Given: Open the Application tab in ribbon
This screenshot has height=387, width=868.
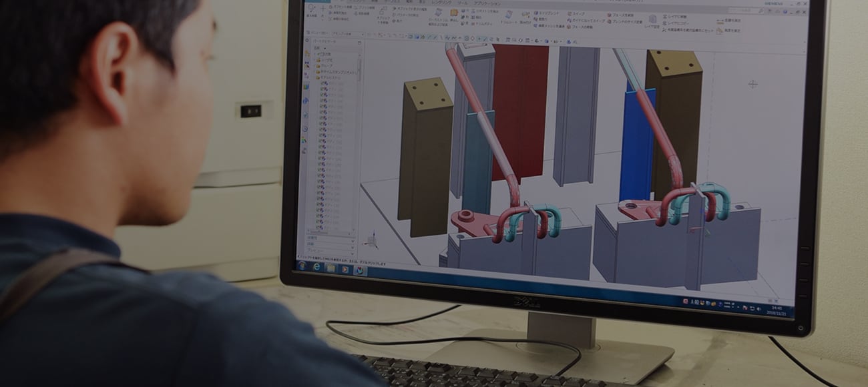Looking at the screenshot, I should pos(487,3).
